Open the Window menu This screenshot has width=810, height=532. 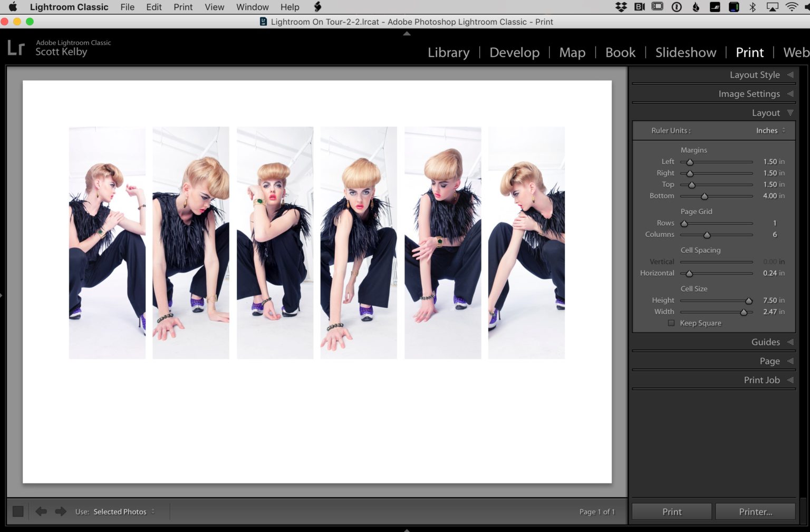click(252, 7)
